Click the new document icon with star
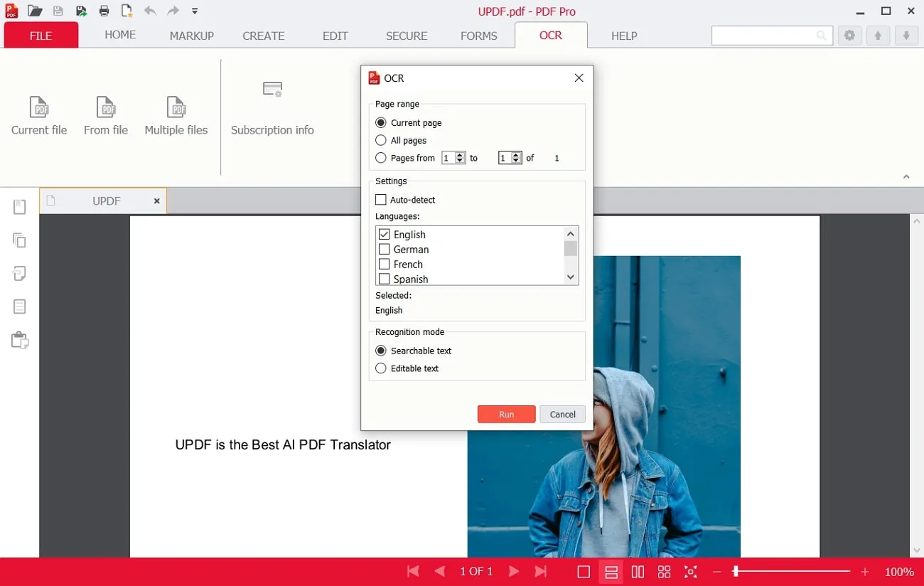Screen dimensions: 924x586 click(127, 11)
